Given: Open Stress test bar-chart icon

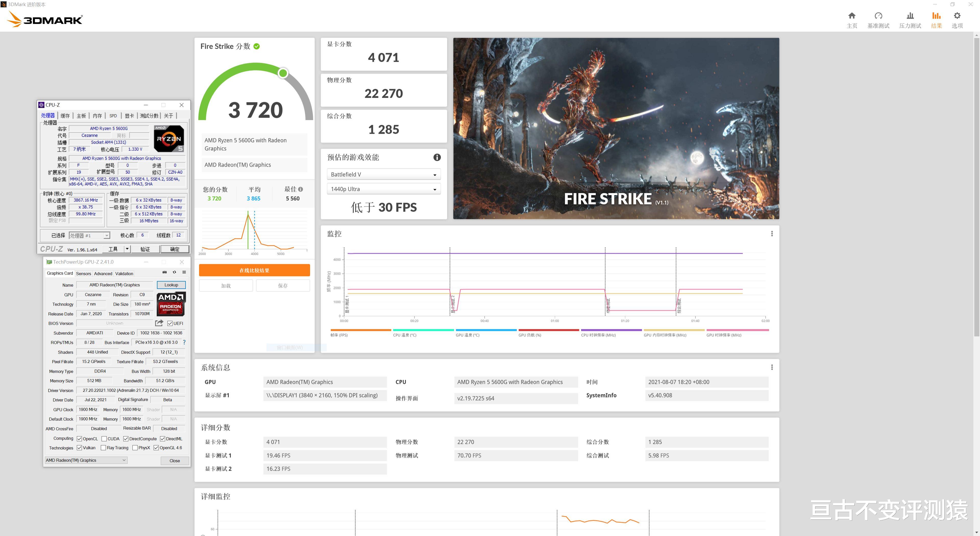Looking at the screenshot, I should tap(910, 16).
